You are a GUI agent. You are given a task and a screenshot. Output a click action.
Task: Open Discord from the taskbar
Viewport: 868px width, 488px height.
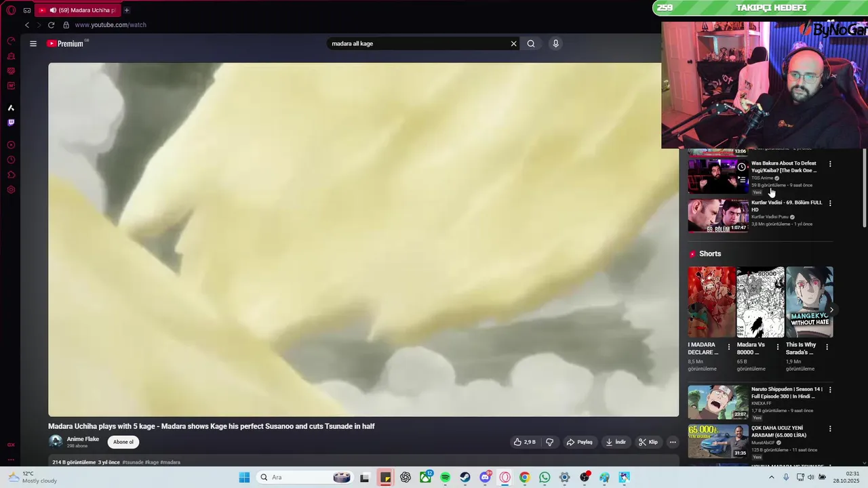click(485, 477)
